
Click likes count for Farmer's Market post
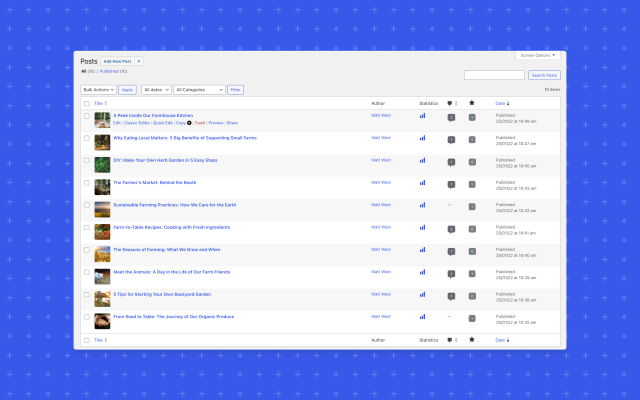click(x=472, y=184)
